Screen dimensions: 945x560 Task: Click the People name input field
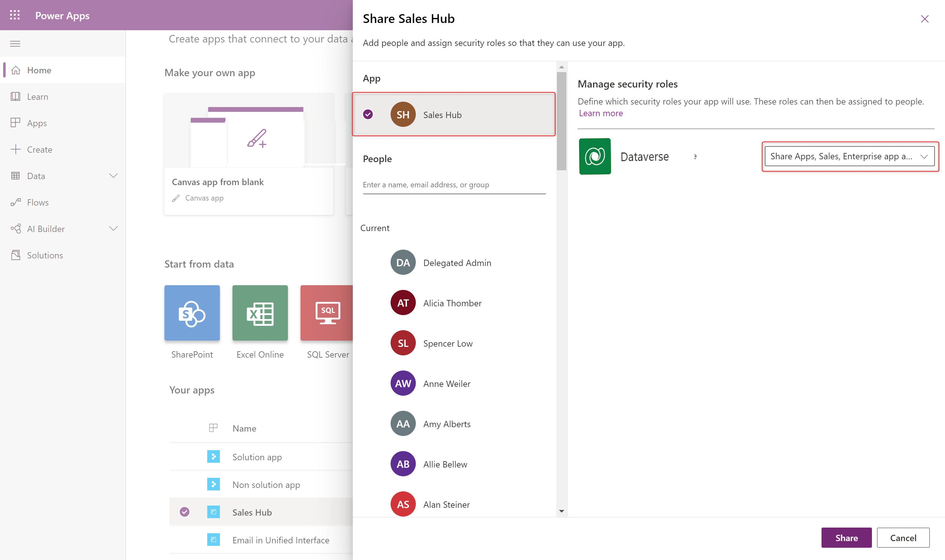click(455, 185)
